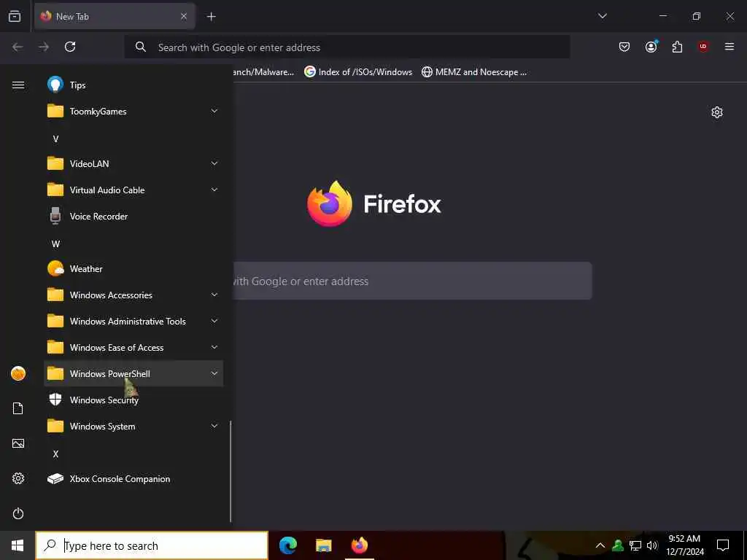Open Firefox account menu
The width and height of the screenshot is (747, 560).
click(651, 47)
